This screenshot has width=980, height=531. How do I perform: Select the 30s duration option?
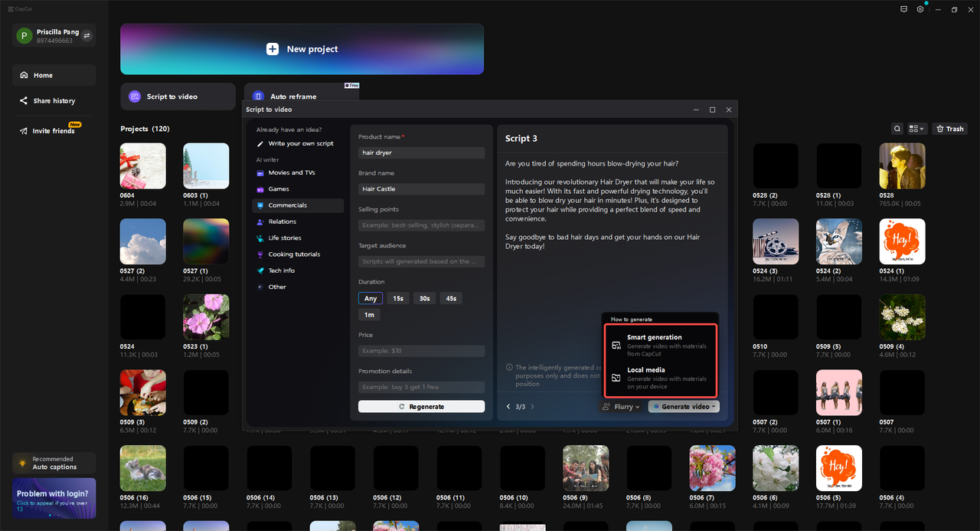(x=424, y=298)
